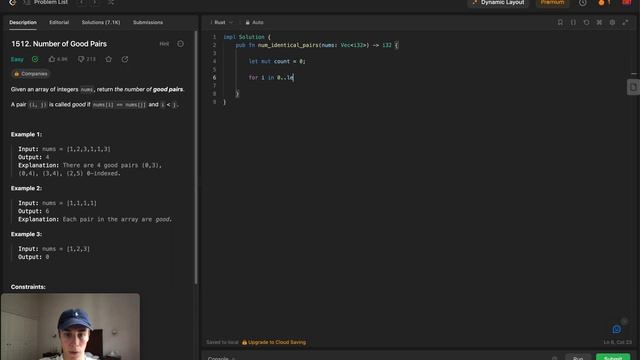This screenshot has height=360, width=640.
Task: Star the problem as favorite
Action: coord(109,59)
